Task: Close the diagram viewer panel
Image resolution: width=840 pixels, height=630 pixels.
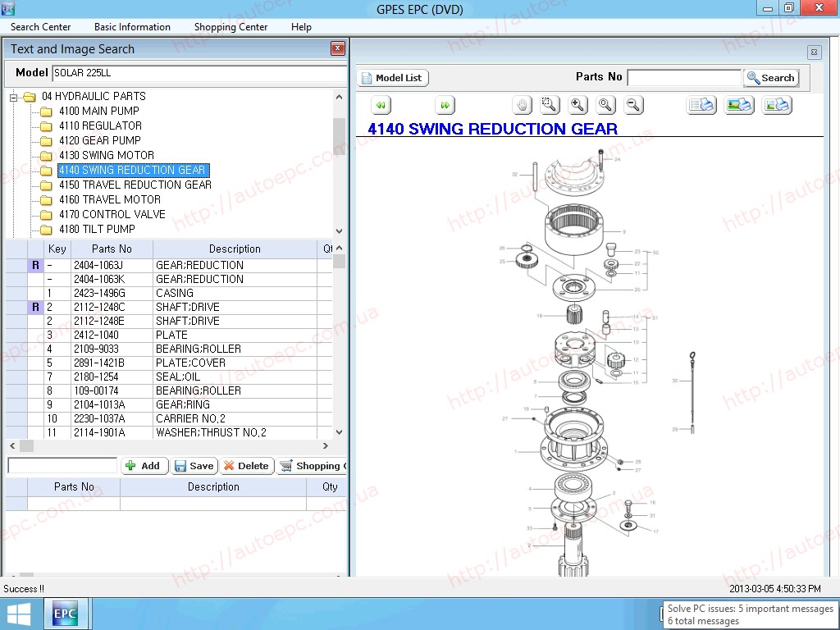Action: tap(814, 52)
